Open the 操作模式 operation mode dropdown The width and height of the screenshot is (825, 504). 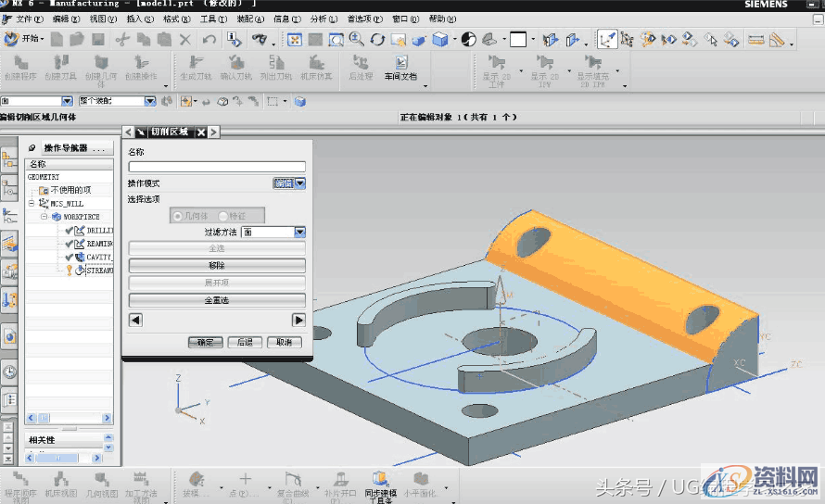(299, 183)
